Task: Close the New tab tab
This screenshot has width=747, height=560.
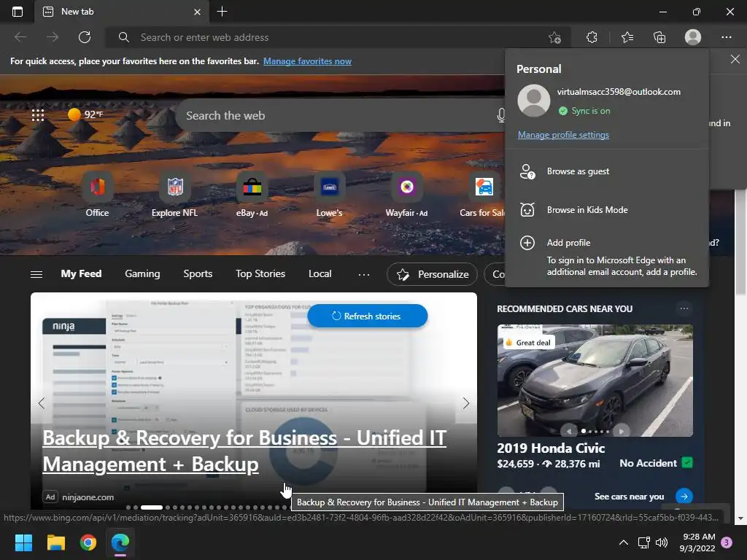Action: click(197, 12)
